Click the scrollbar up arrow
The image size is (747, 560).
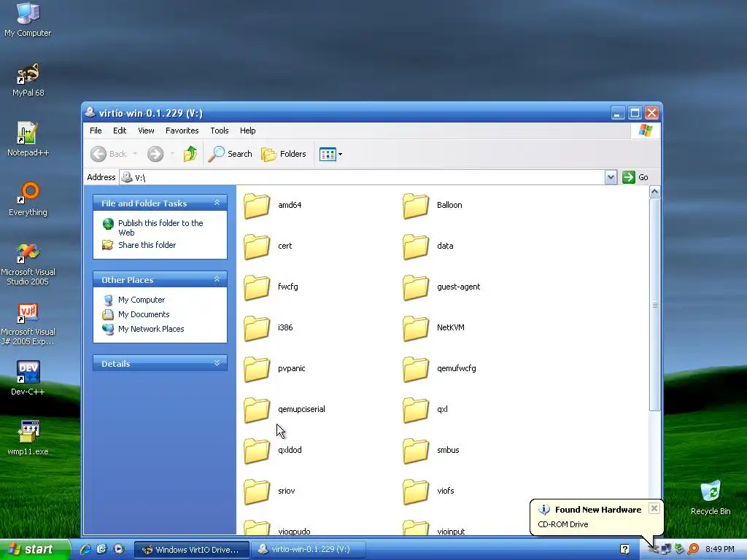tap(654, 192)
